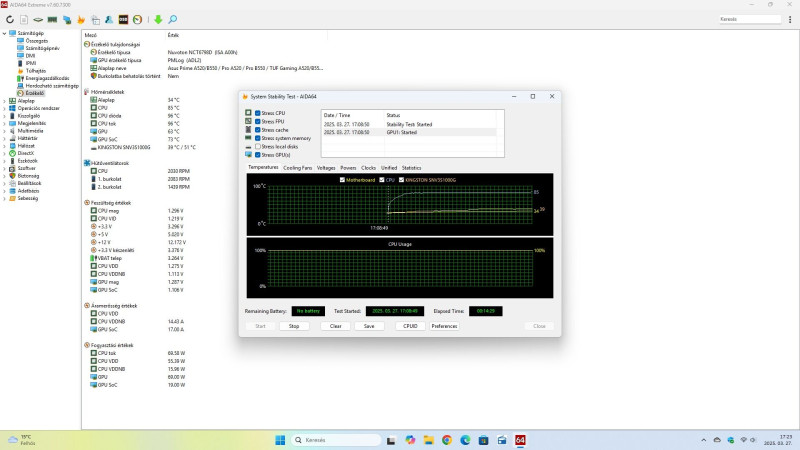Open Task View on the taskbar
800x450 pixels.
(391, 440)
